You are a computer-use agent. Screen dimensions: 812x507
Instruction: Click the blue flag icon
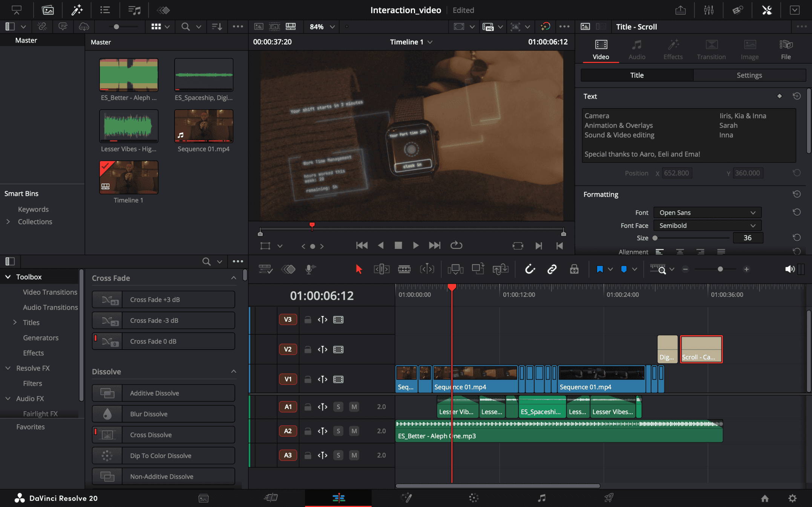599,269
